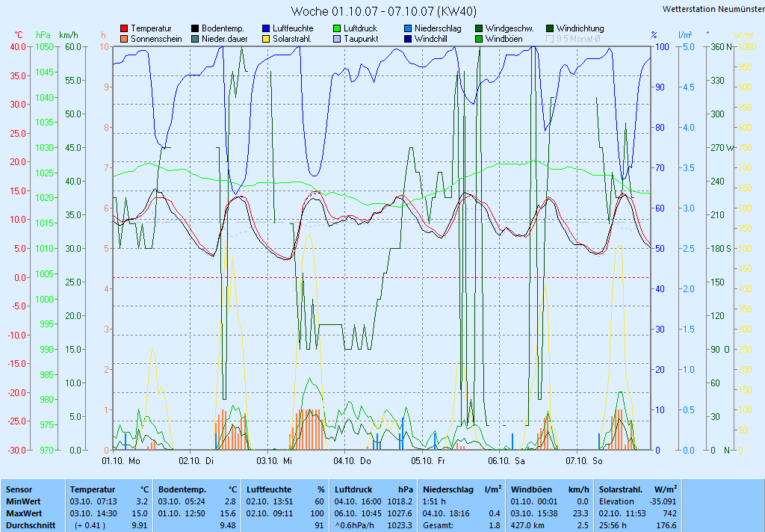Click the dark green Windgeschw. legend swatch
Image resolution: width=765 pixels, height=532 pixels.
[479, 29]
